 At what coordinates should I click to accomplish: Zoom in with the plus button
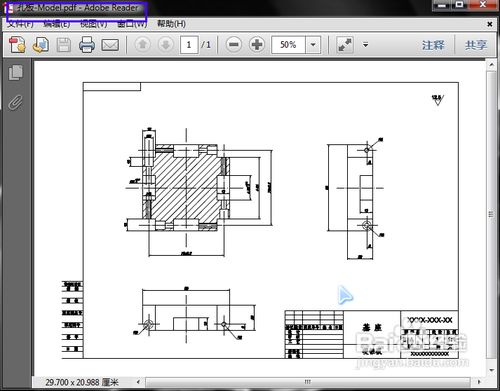(257, 44)
